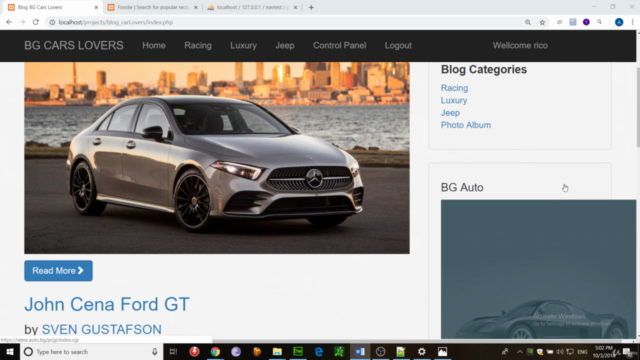
Task: Click the Read More button
Action: pos(58,271)
